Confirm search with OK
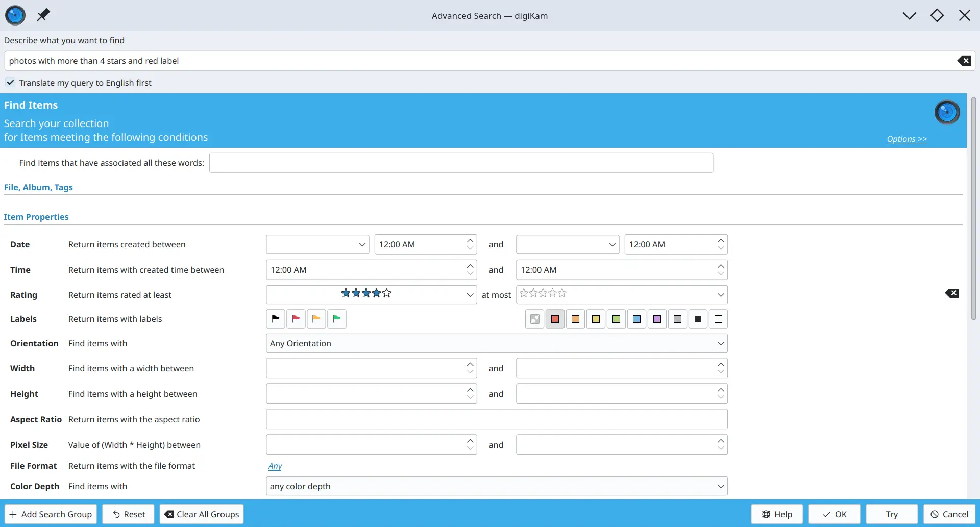This screenshot has width=980, height=527. 835,514
